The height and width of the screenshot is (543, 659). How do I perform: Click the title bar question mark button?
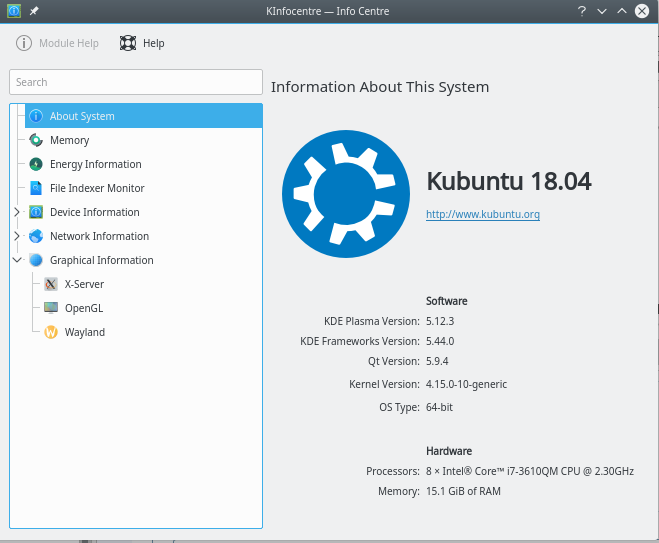581,11
